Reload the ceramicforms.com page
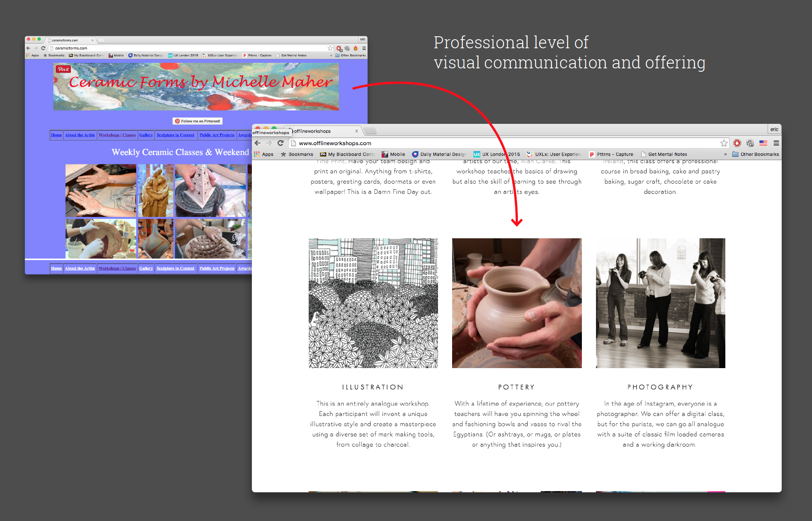 coord(43,48)
